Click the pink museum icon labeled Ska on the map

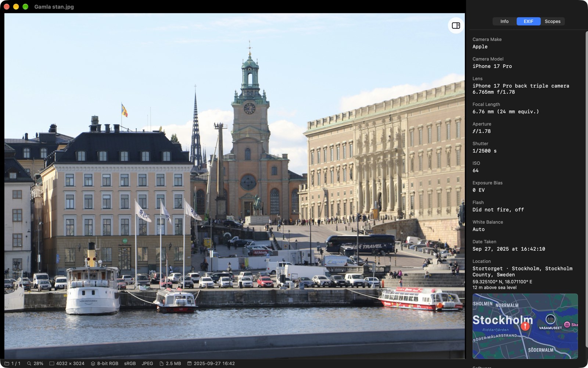pos(567,325)
